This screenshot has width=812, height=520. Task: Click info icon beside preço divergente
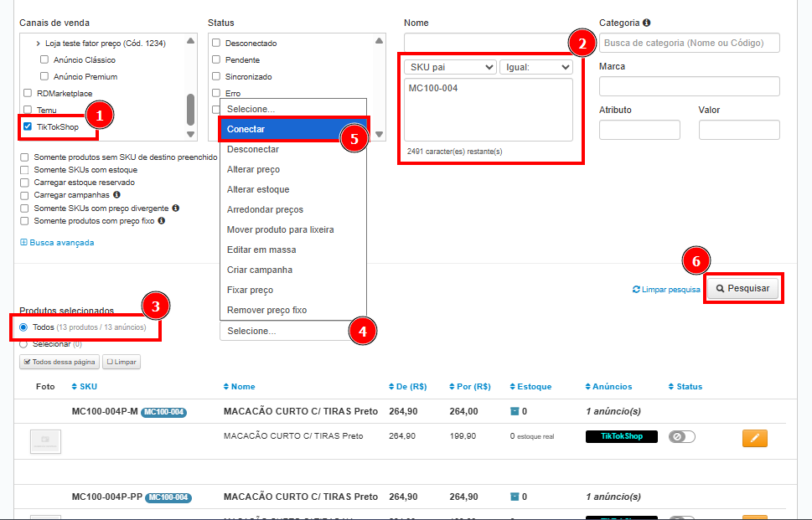point(175,208)
